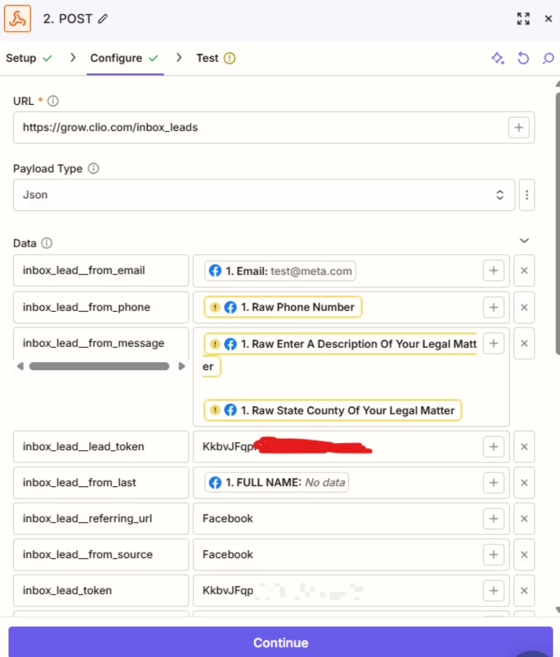Open the search magnifier icon
Viewport: 560px width, 657px height.
(548, 58)
